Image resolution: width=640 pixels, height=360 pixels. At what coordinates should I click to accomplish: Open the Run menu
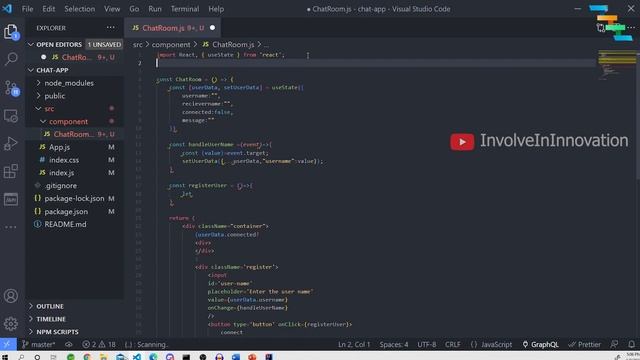click(x=155, y=9)
